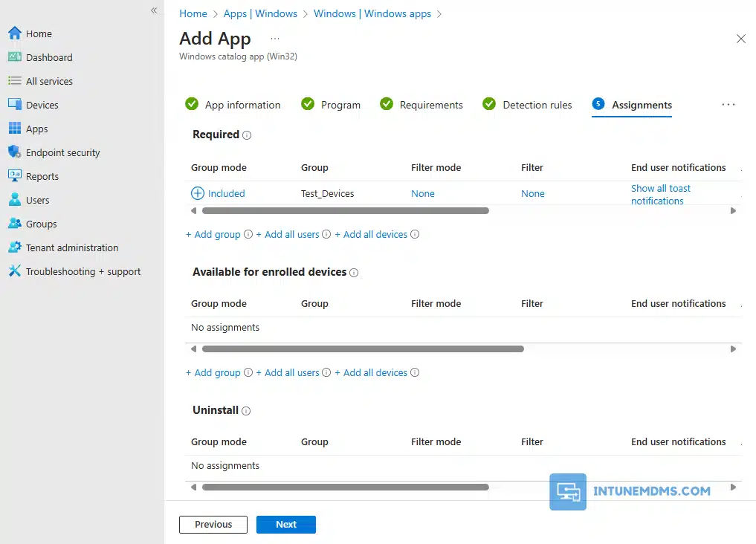Click Required table horizontal scrollbar thumb

[346, 210]
